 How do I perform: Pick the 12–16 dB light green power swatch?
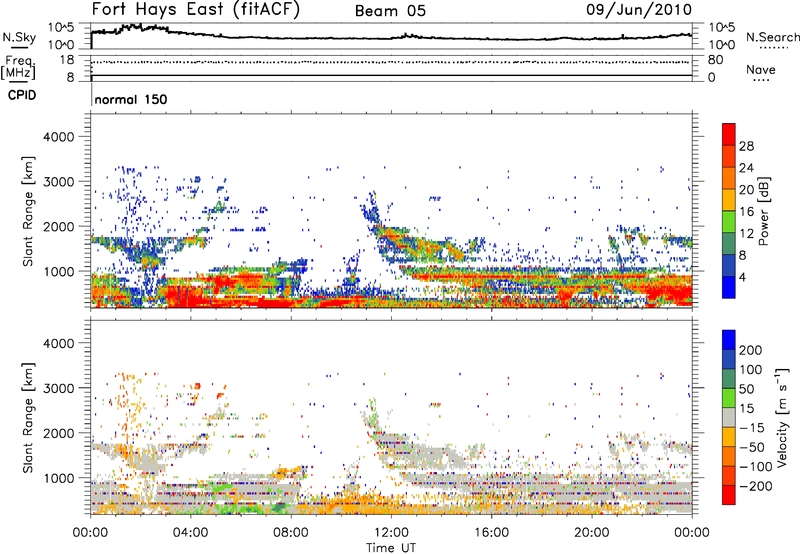click(729, 222)
